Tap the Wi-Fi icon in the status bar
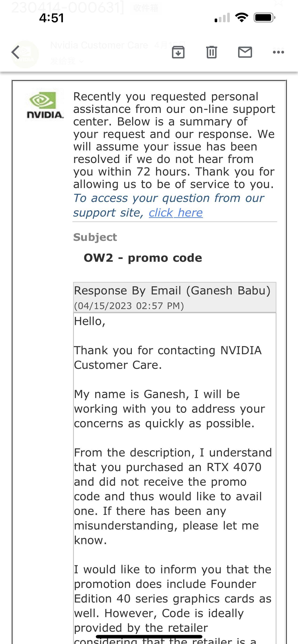 [242, 17]
